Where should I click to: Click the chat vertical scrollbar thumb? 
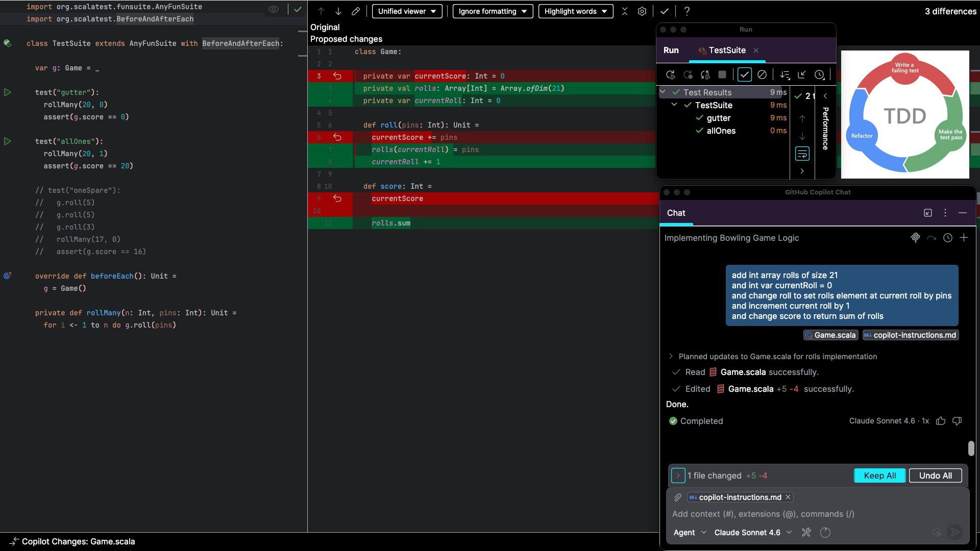[971, 448]
